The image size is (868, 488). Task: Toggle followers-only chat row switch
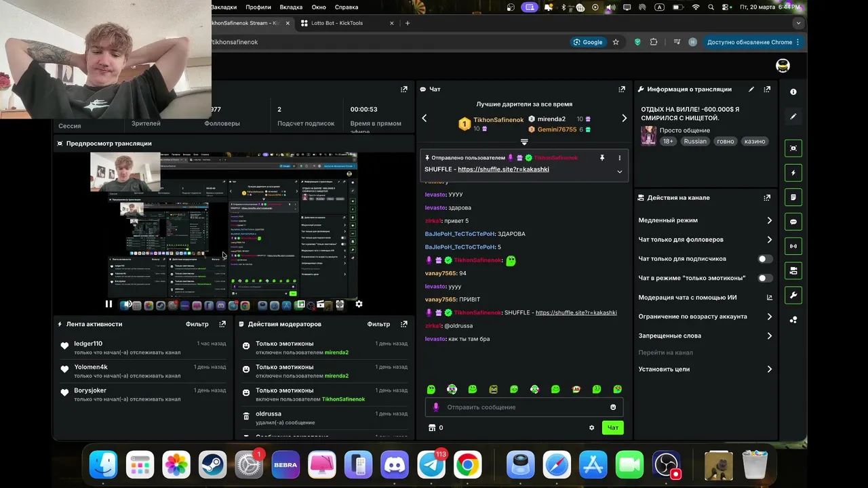[704, 239]
